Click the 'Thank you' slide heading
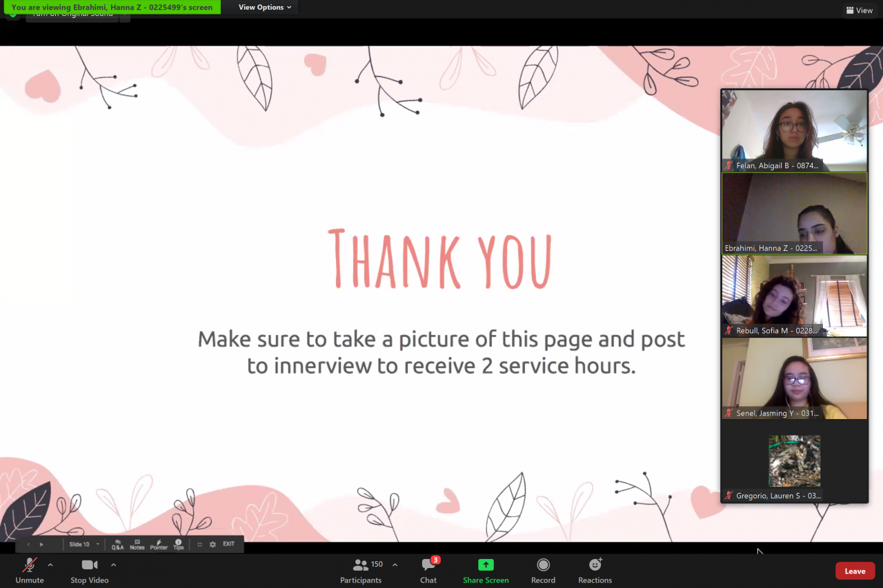The width and height of the screenshot is (883, 588). coord(440,258)
